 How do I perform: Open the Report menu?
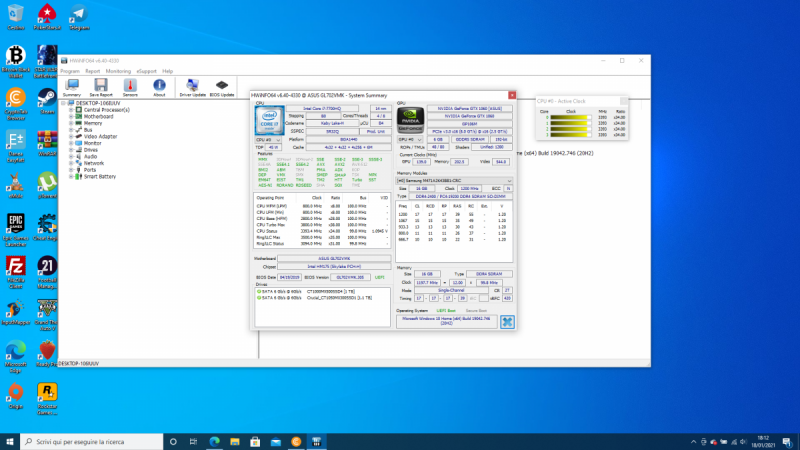pos(92,71)
